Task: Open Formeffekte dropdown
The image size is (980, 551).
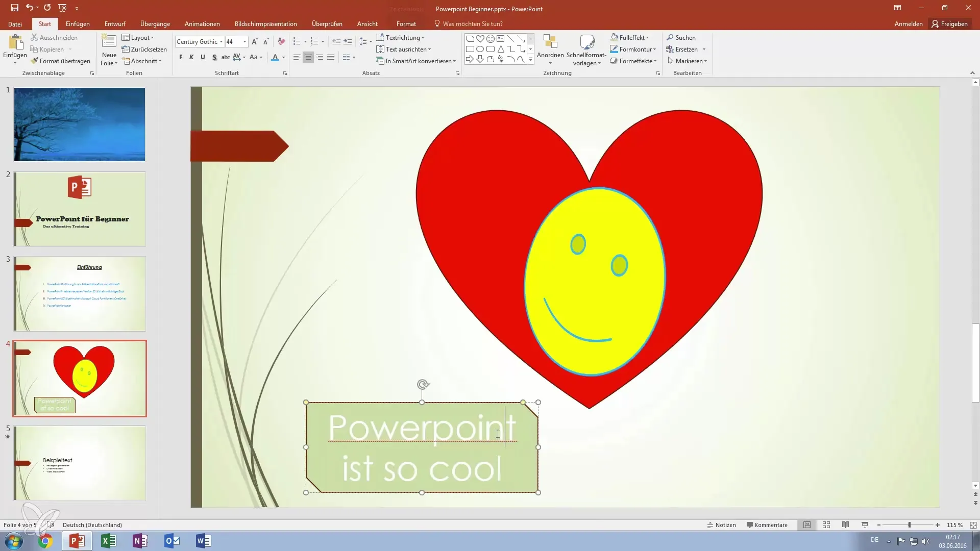Action: [x=633, y=61]
